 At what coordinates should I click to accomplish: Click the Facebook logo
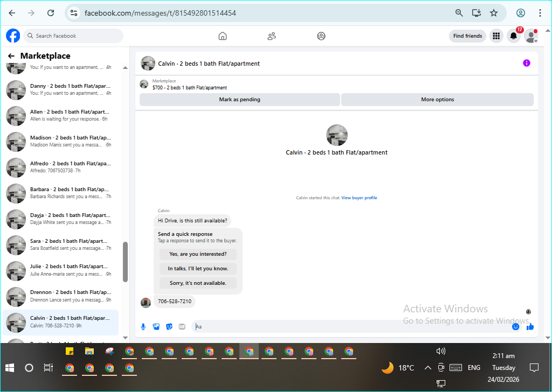(13, 36)
